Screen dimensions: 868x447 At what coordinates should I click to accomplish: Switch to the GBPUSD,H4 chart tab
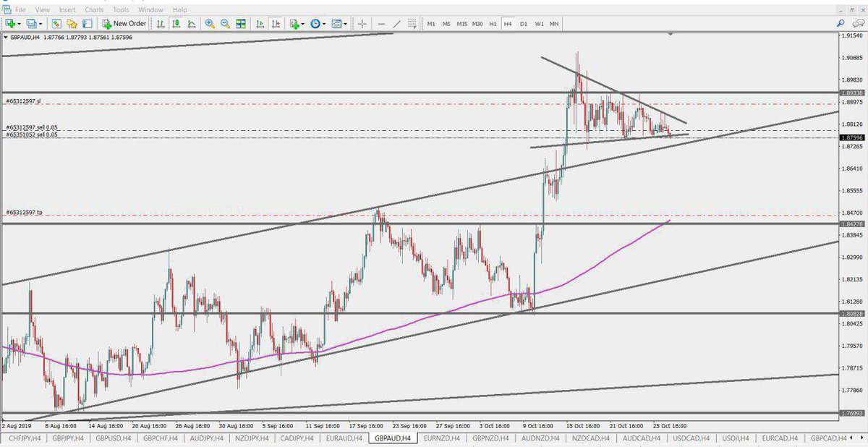pyautogui.click(x=112, y=438)
